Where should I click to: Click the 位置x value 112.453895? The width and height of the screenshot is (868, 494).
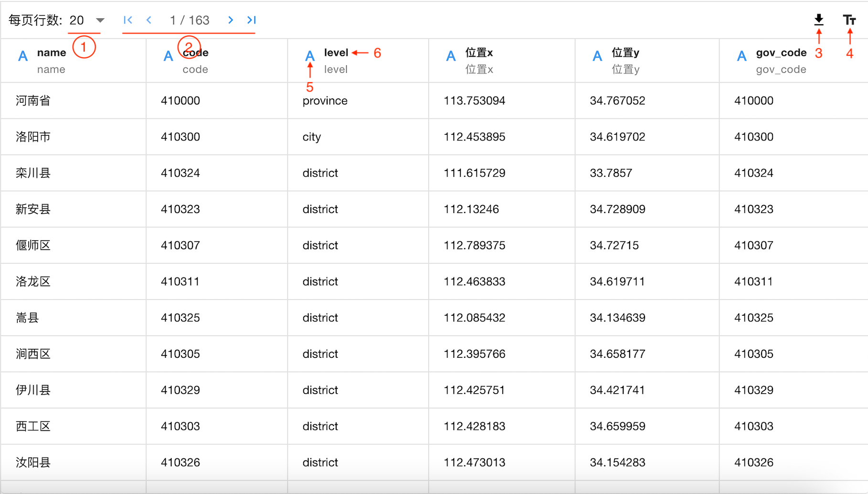point(475,137)
